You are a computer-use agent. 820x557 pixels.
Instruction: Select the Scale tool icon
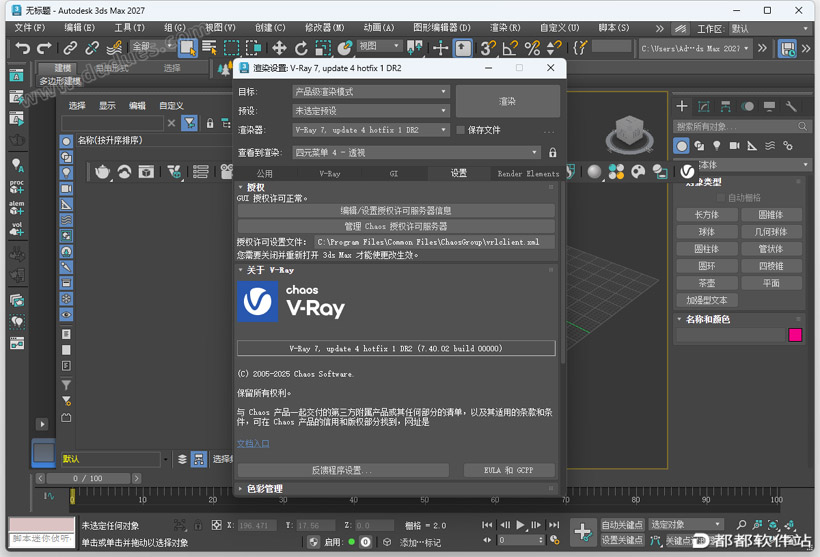pyautogui.click(x=323, y=48)
